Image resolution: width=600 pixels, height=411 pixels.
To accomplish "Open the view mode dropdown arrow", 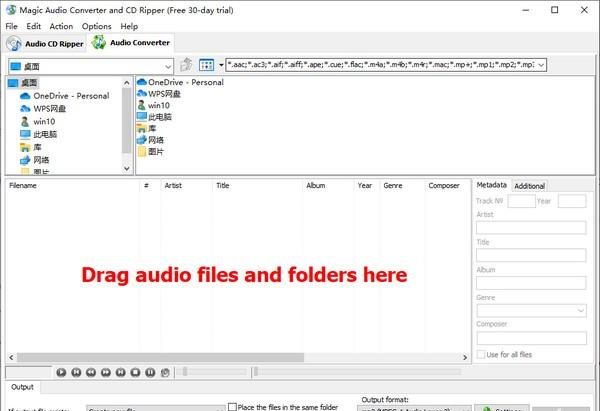I will [221, 65].
